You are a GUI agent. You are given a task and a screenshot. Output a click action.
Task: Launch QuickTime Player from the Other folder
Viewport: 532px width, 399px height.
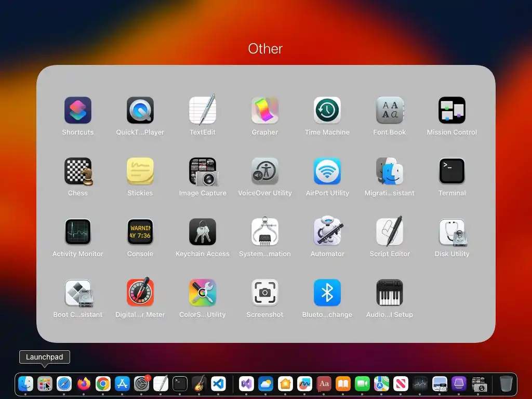(140, 110)
